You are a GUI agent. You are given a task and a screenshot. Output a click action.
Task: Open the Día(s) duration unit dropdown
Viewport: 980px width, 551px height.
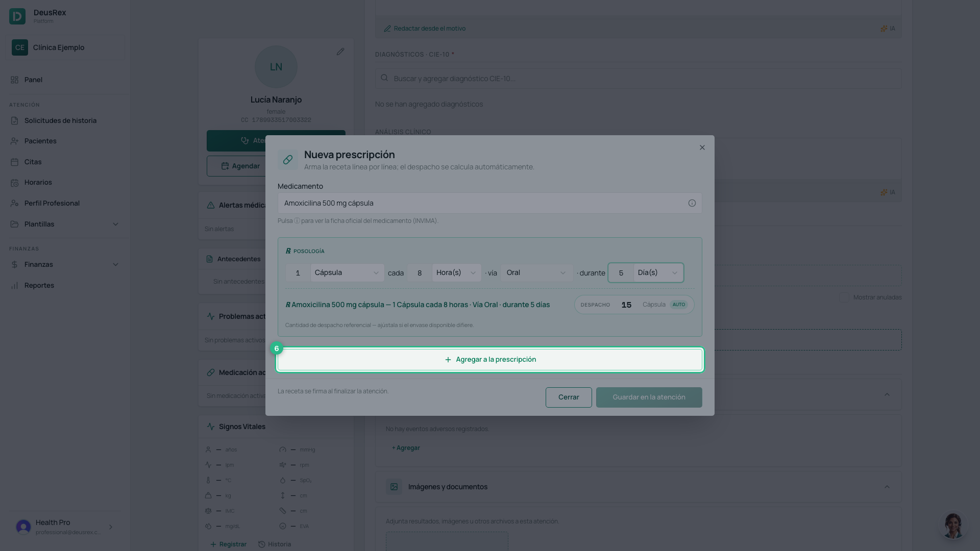[x=658, y=273]
